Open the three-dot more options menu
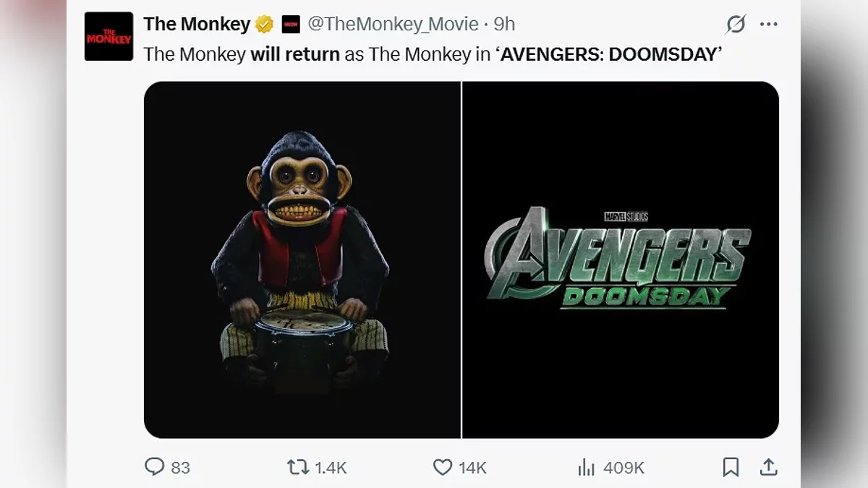Image resolution: width=868 pixels, height=488 pixels. coord(768,25)
